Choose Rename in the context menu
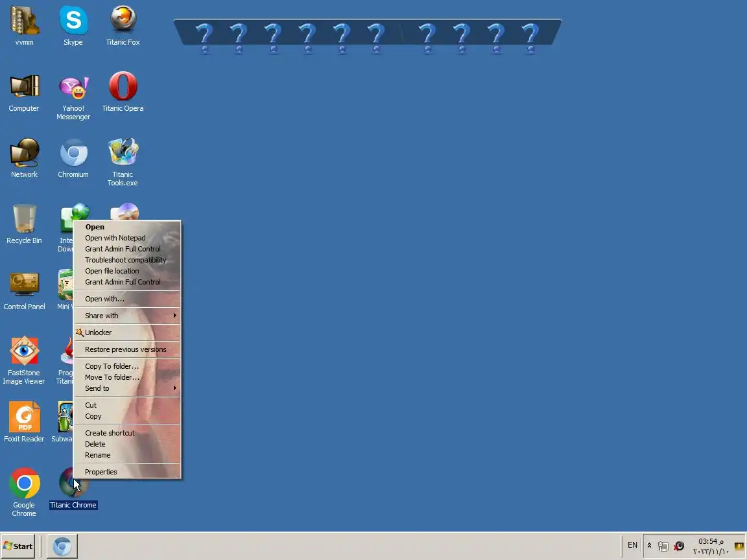 coord(128,455)
